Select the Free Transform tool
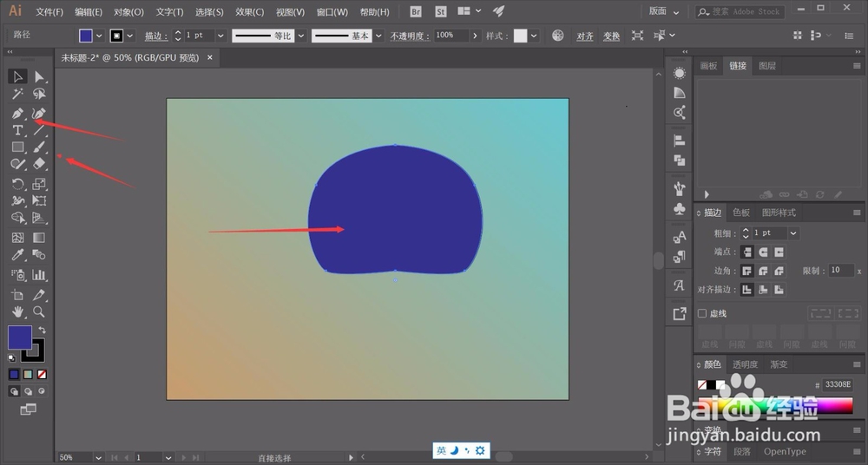868x465 pixels. [39, 200]
